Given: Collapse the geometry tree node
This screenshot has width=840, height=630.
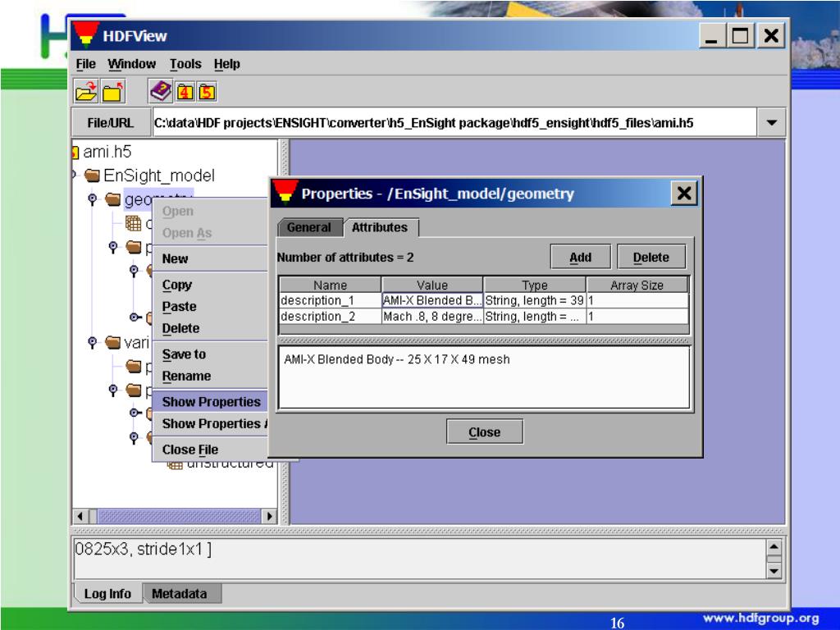Looking at the screenshot, I should (x=92, y=198).
